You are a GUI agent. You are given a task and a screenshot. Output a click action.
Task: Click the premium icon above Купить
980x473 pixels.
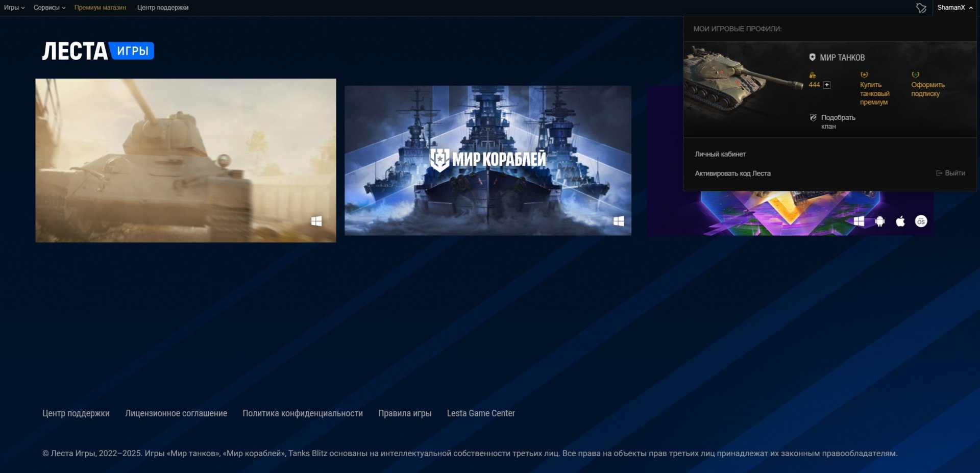click(864, 75)
